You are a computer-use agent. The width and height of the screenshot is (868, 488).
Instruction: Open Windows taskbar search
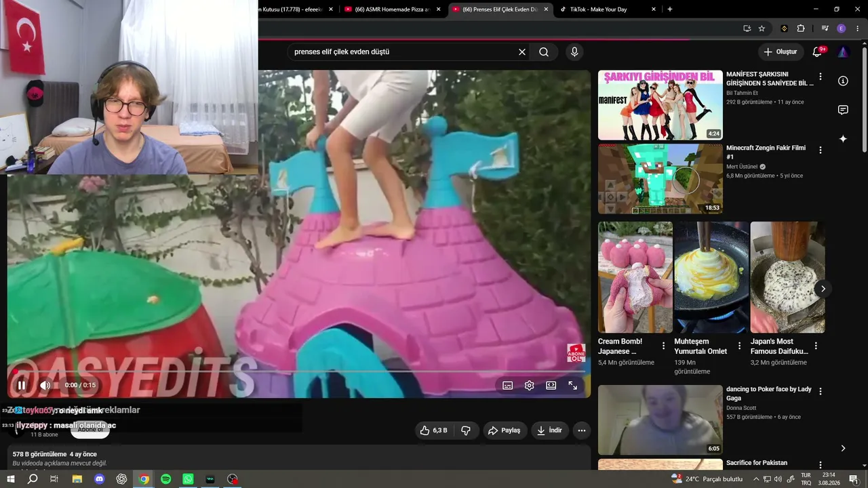click(33, 479)
